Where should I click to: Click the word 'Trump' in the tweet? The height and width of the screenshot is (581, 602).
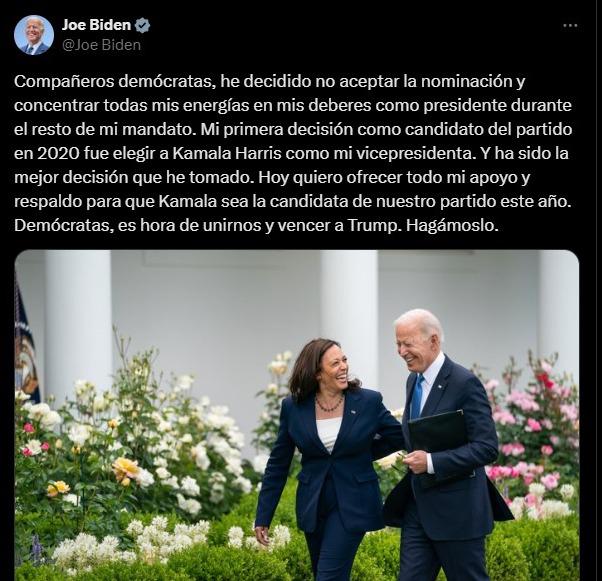tap(373, 225)
